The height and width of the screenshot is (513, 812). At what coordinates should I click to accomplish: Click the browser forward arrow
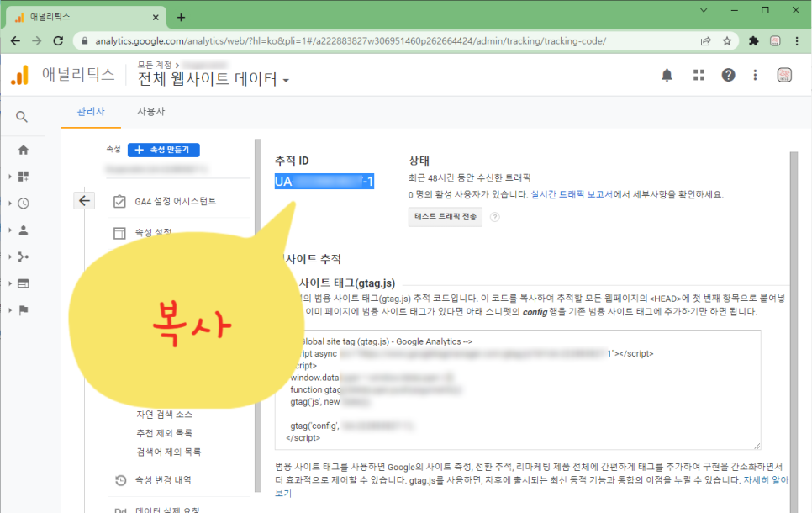(x=37, y=41)
